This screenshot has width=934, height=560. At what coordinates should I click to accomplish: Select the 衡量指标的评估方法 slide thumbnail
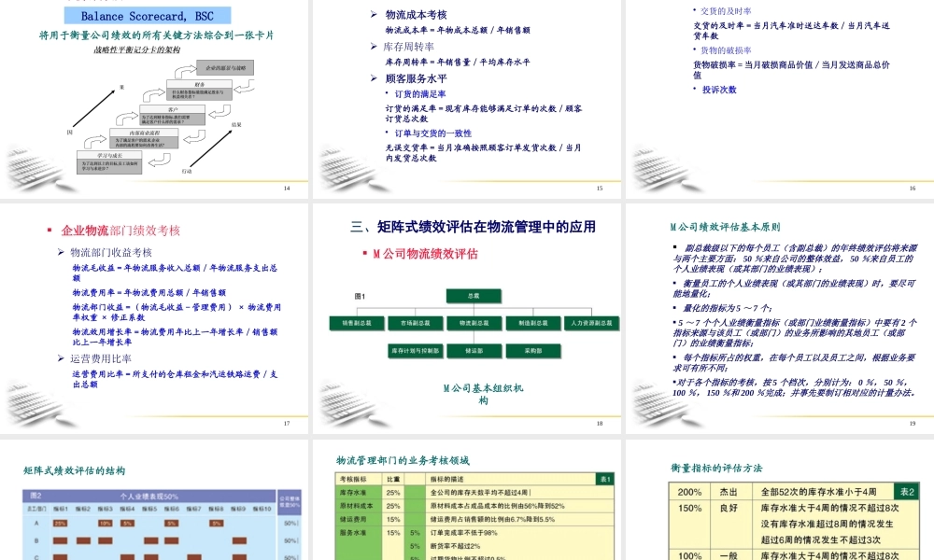pyautogui.click(x=780, y=500)
